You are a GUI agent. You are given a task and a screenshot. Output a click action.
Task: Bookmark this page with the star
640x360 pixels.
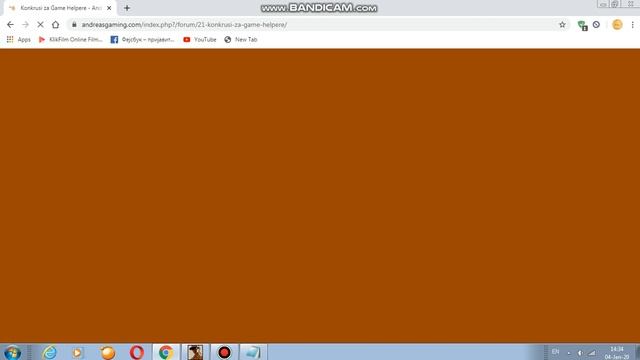[562, 24]
